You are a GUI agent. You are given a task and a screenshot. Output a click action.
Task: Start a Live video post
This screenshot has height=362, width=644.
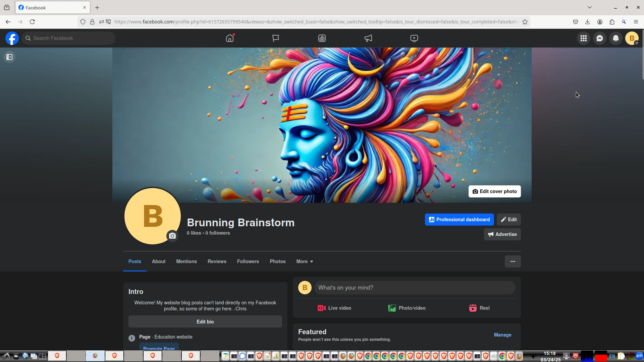(334, 308)
